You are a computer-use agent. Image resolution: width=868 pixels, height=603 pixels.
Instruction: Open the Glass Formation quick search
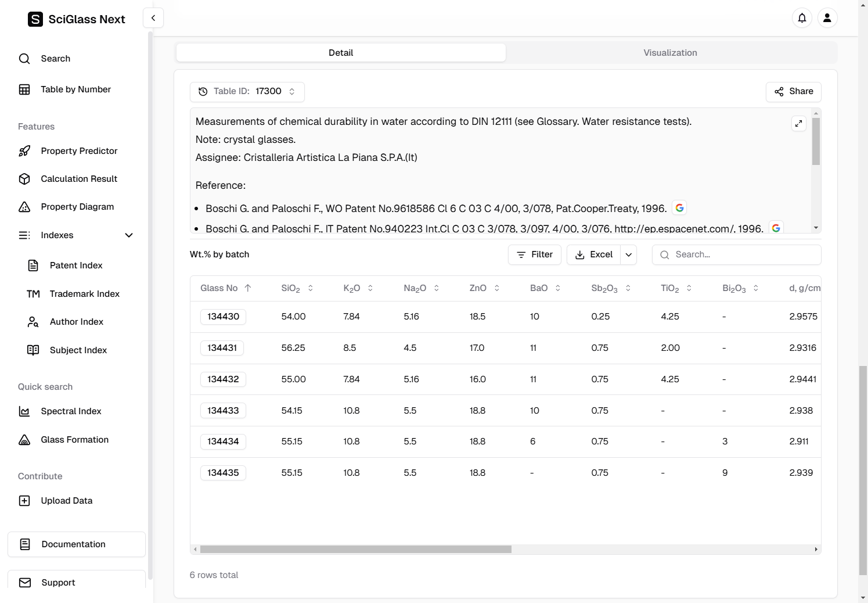pos(74,440)
